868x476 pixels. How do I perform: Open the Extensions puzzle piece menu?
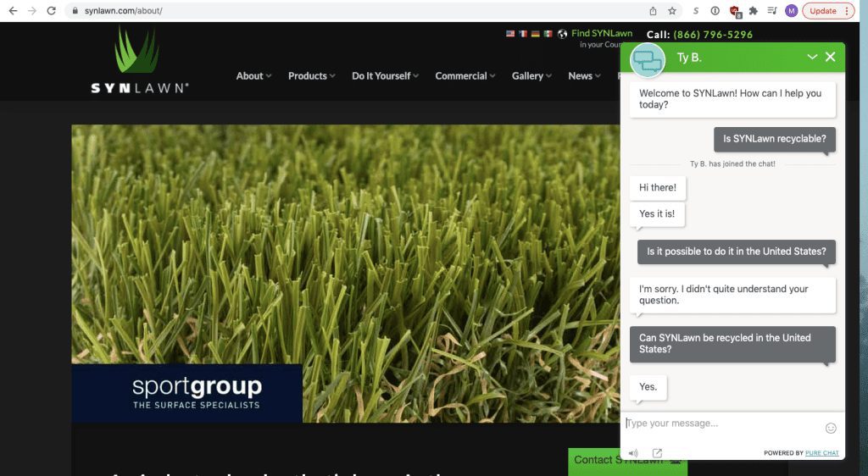point(753,10)
